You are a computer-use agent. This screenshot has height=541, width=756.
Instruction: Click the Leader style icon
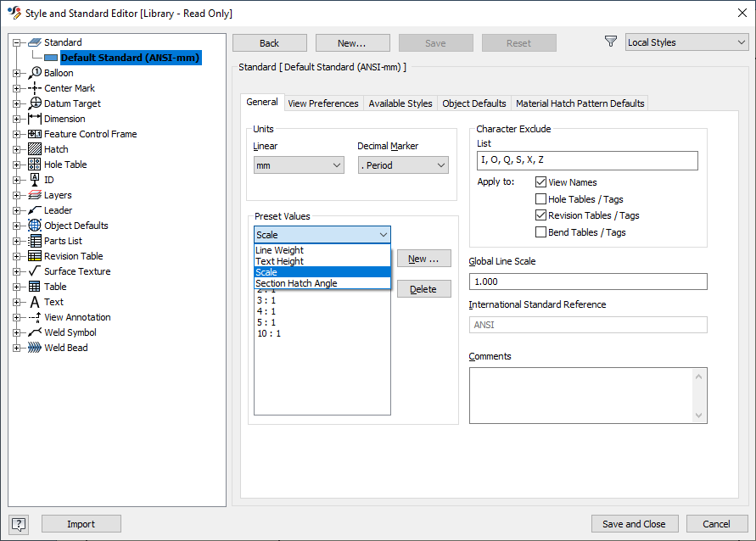coord(35,210)
